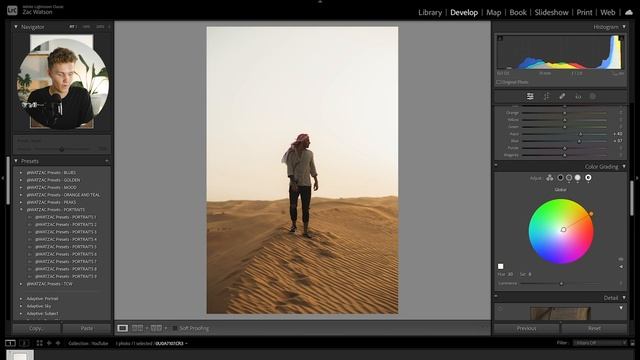Collapse the Presets panel

(16, 161)
